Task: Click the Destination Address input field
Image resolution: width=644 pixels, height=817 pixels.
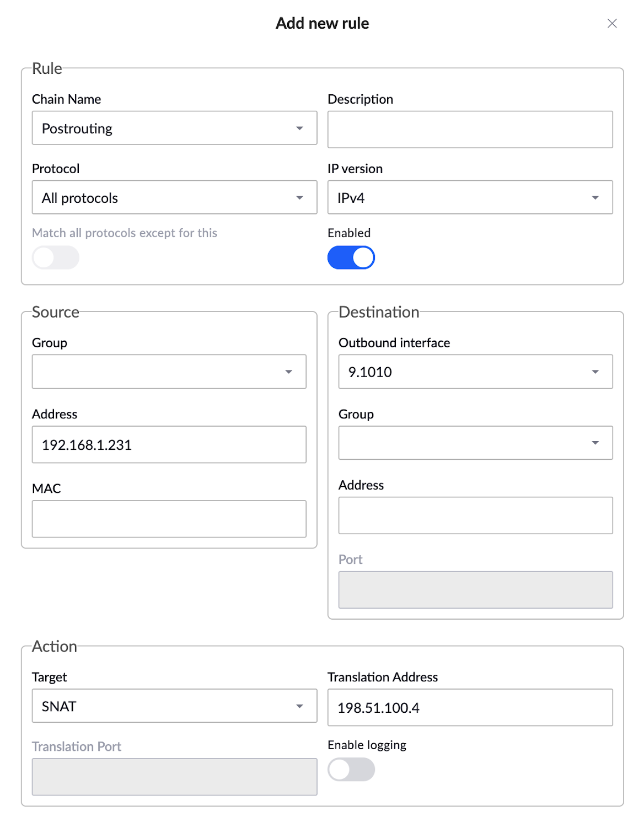Action: pyautogui.click(x=475, y=515)
